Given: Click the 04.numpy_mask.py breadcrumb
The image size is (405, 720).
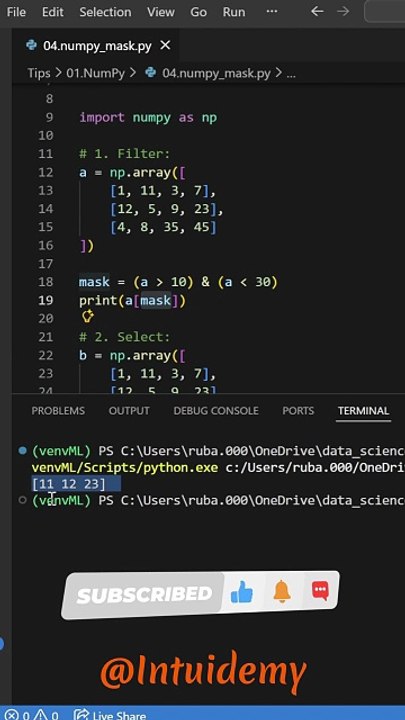Looking at the screenshot, I should click(216, 73).
